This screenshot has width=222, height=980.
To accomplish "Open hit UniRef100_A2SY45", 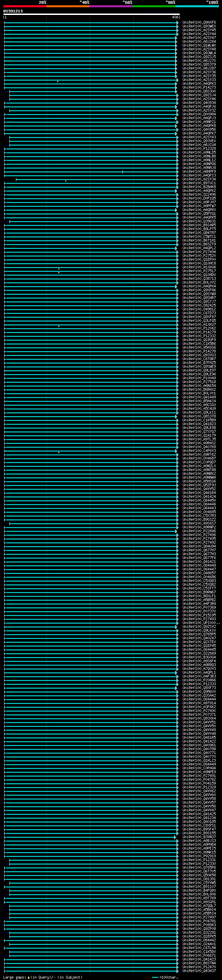I will pyautogui.click(x=199, y=30).
